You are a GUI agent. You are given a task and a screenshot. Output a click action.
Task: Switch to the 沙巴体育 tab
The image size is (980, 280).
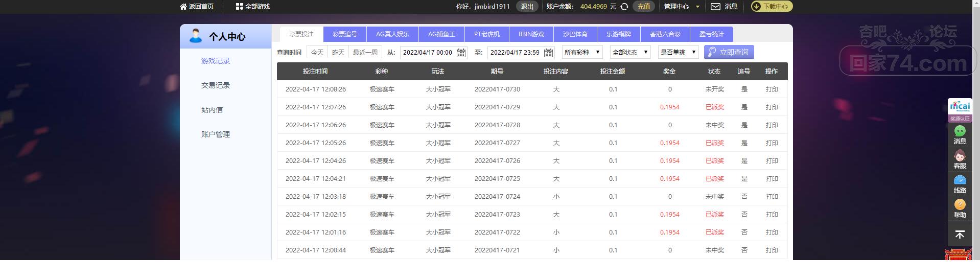pos(575,34)
